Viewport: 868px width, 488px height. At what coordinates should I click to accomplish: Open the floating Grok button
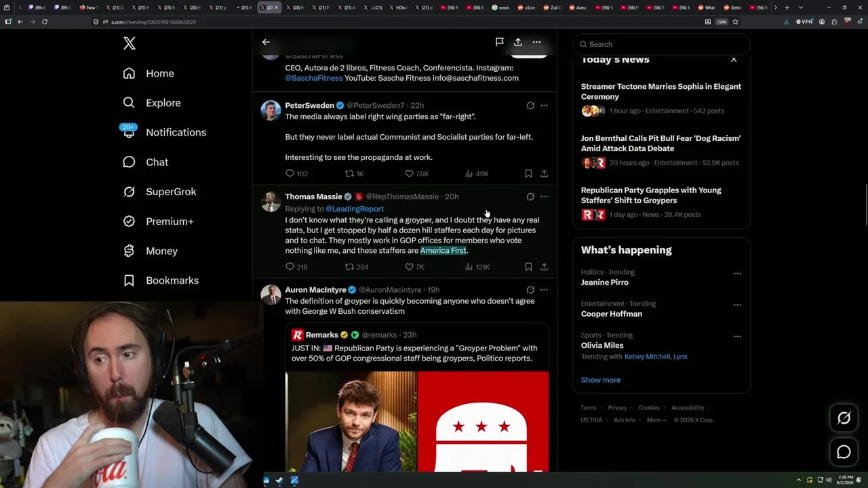tap(844, 418)
